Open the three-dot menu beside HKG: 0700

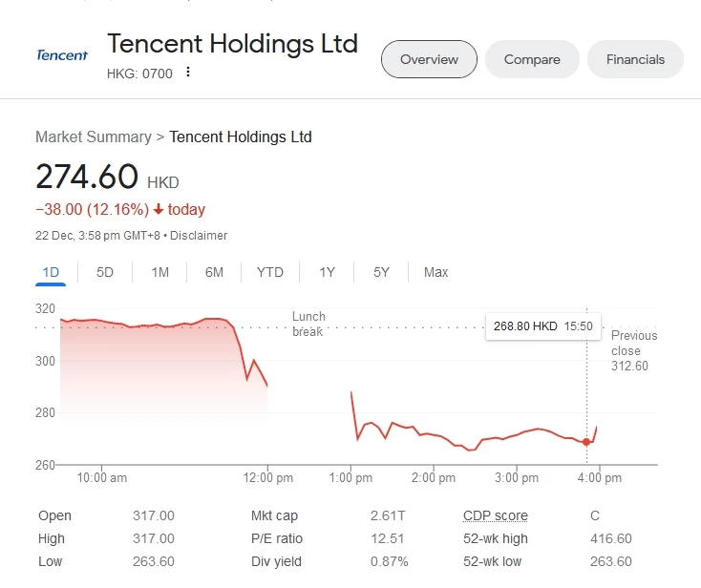tap(188, 72)
